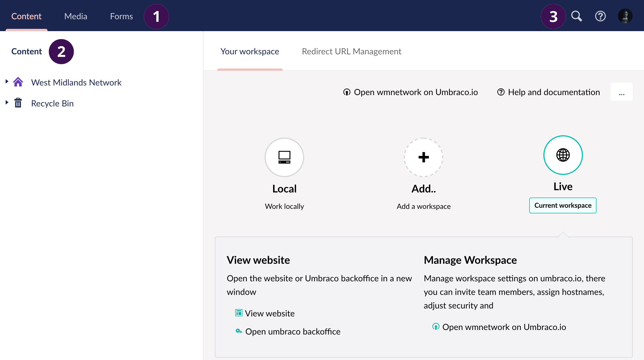Select West Midlands Network tree item
Image resolution: width=644 pixels, height=360 pixels.
[x=76, y=82]
